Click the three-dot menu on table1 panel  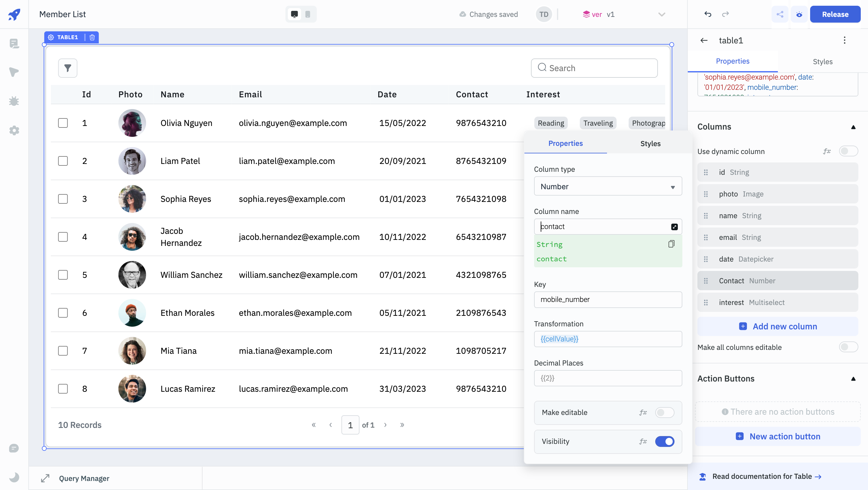coord(845,40)
